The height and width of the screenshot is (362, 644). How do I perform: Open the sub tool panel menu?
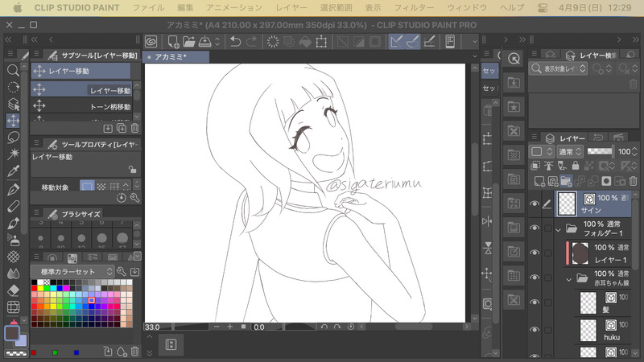pos(36,54)
